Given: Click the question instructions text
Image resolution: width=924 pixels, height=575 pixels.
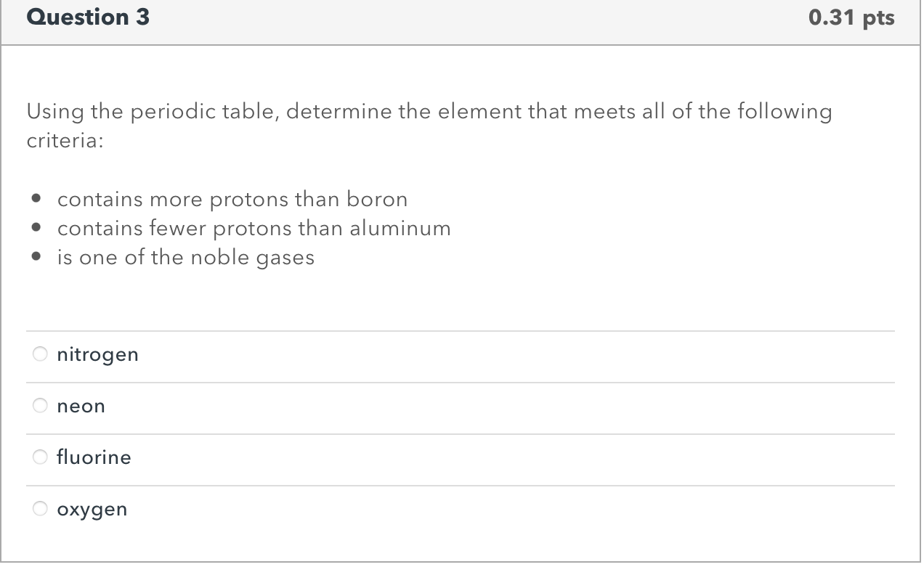Looking at the screenshot, I should click(x=429, y=126).
